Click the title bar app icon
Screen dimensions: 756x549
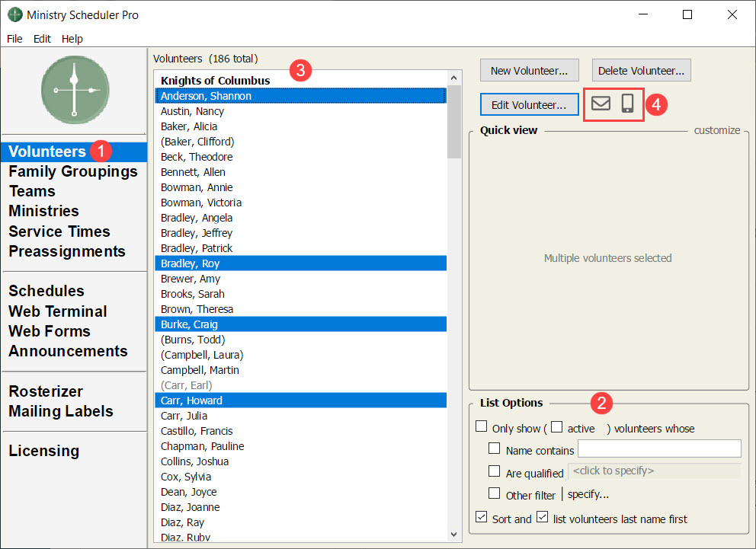click(14, 14)
